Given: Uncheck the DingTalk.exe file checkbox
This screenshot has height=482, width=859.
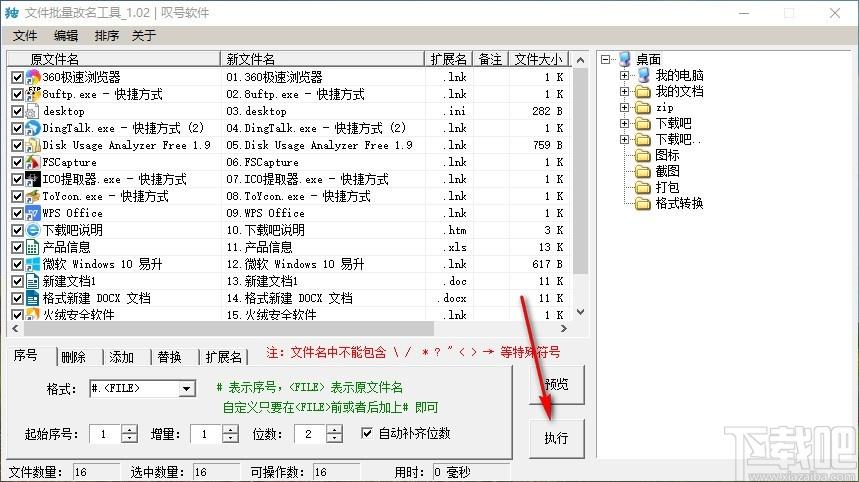Looking at the screenshot, I should coord(17,128).
